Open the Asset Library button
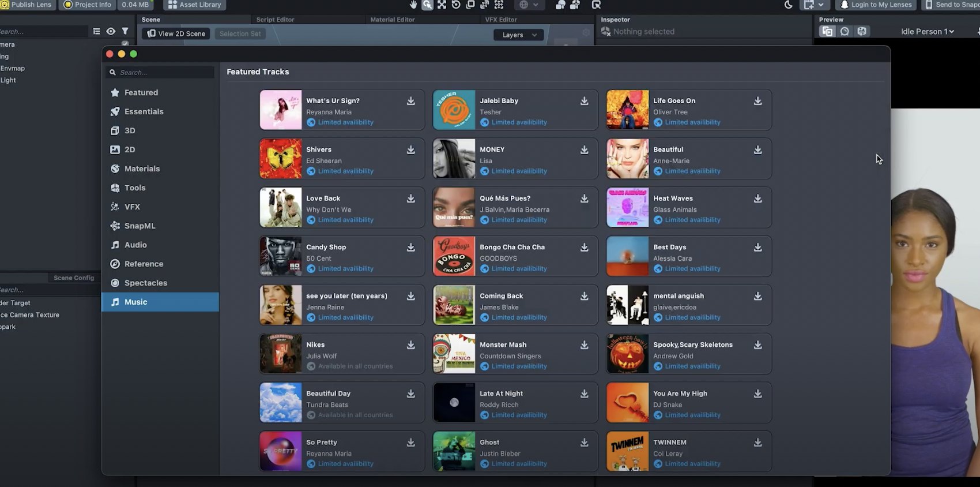Screen dimensions: 980x487 (195, 5)
